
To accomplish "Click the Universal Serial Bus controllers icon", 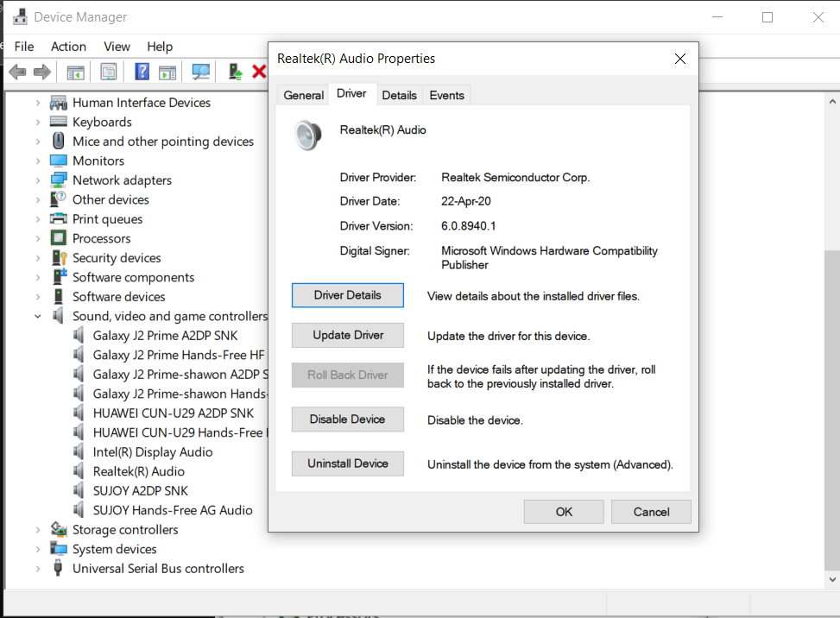I will 58,568.
